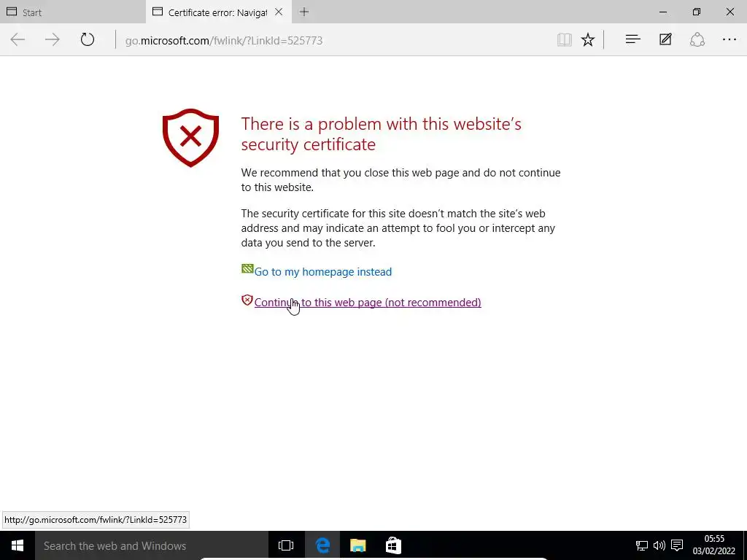Screen dimensions: 747x560
Task: Open File Explorer from taskbar
Action: (357, 545)
